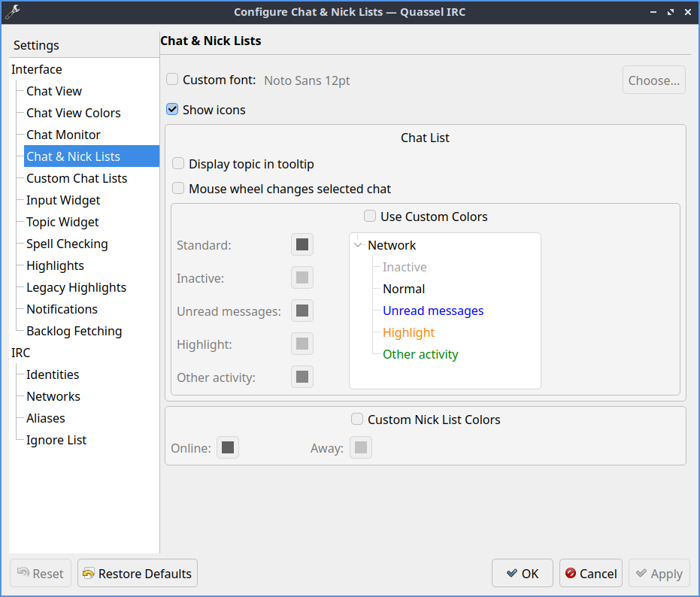Click the wrench icon in the title bar
Viewport: 700px width, 597px height.
(x=13, y=11)
